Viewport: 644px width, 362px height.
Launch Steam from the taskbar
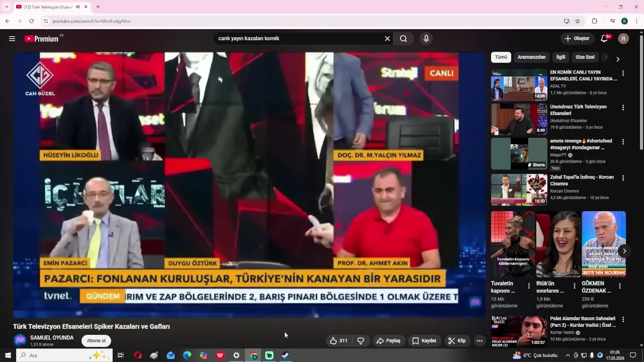[x=286, y=355]
